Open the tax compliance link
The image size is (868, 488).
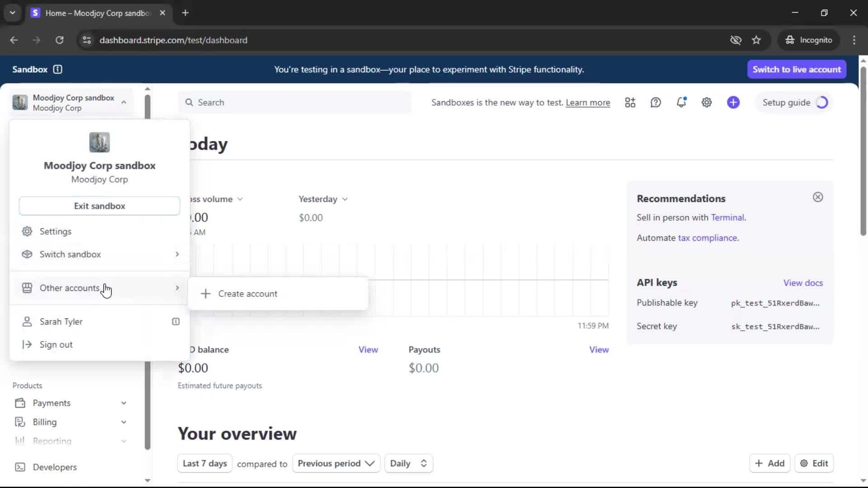point(708,238)
